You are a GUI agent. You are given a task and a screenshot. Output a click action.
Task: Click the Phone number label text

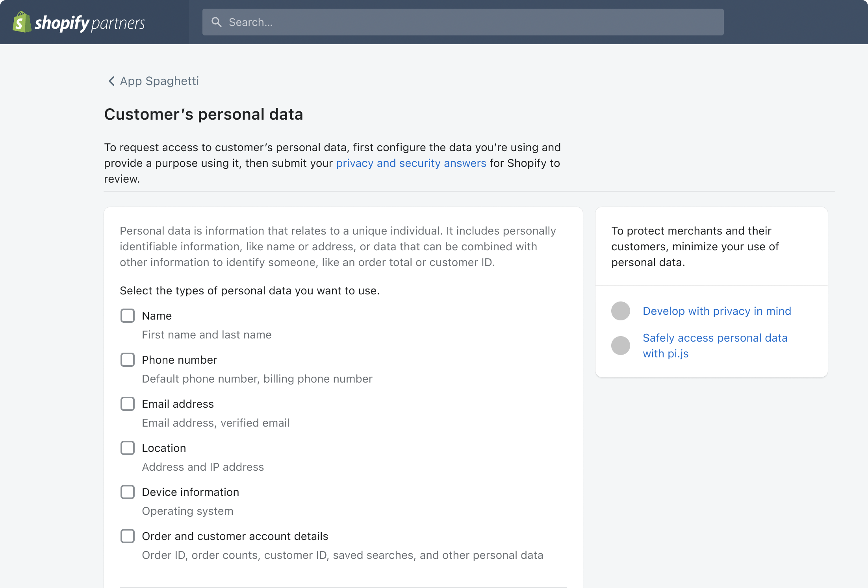point(179,360)
